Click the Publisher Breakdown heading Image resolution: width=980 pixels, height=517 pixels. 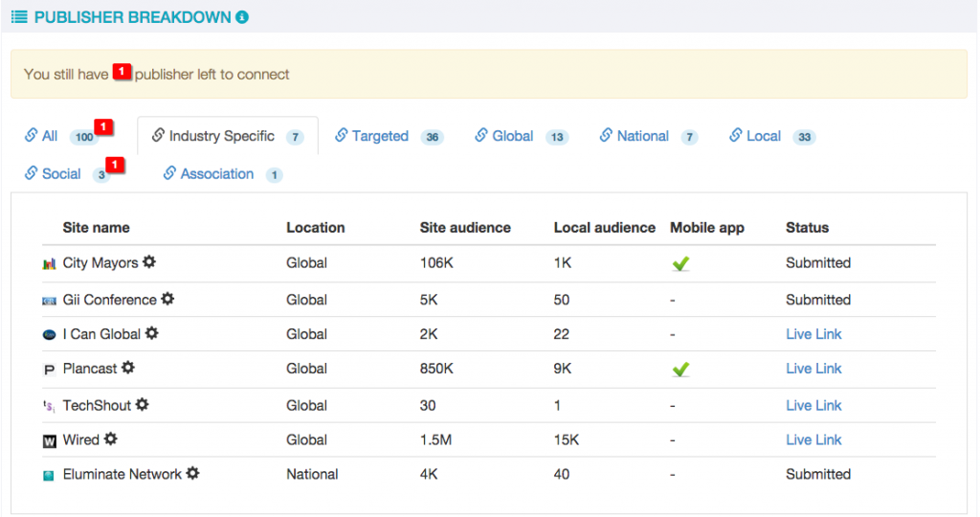132,17
